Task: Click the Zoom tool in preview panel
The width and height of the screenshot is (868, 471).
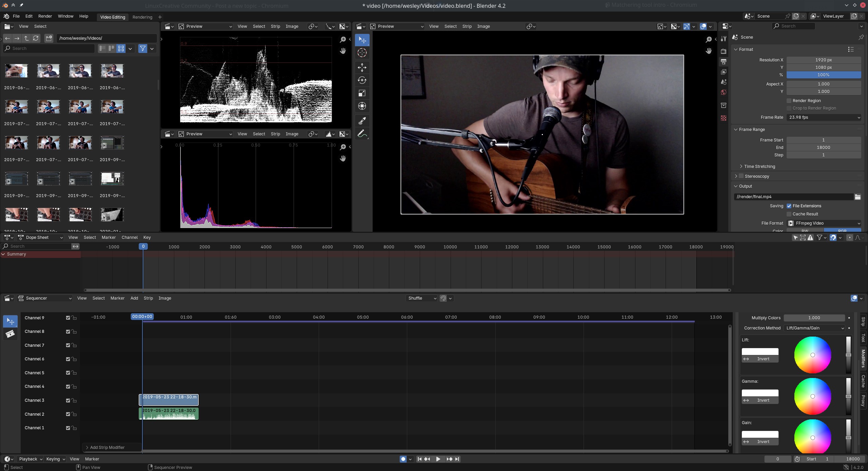Action: coord(342,39)
